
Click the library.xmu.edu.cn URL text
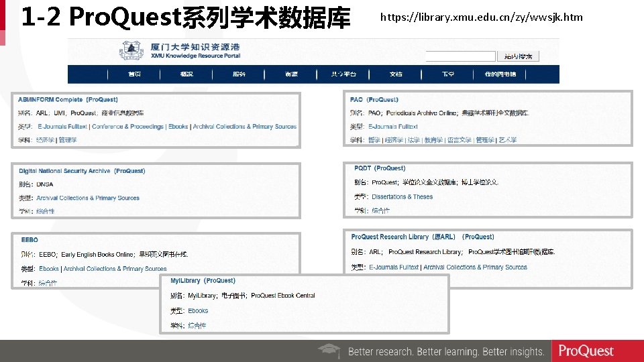482,17
